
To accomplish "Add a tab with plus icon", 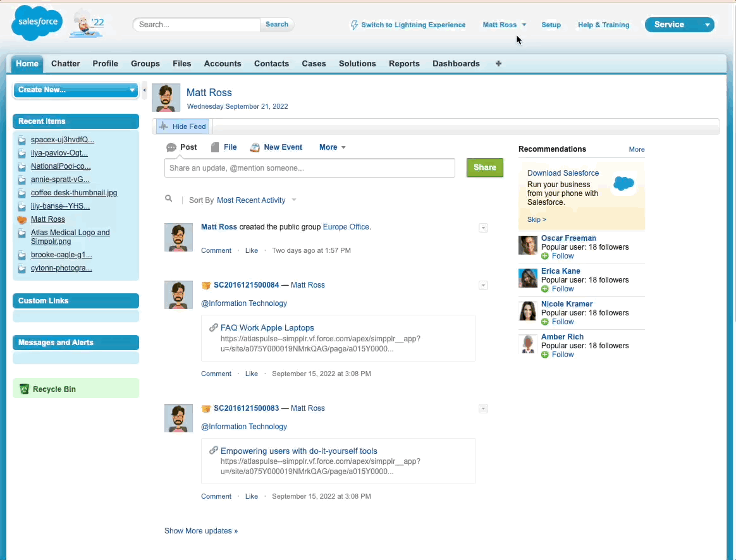I will pos(498,63).
